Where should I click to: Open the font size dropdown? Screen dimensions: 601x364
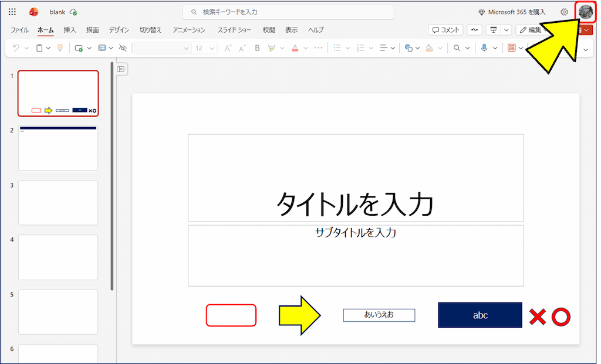(211, 48)
